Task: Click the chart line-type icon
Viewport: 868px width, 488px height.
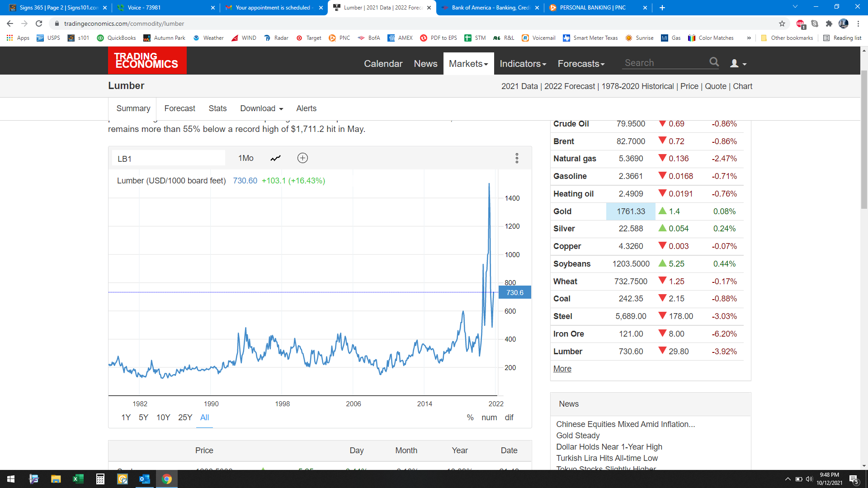Action: [x=275, y=158]
